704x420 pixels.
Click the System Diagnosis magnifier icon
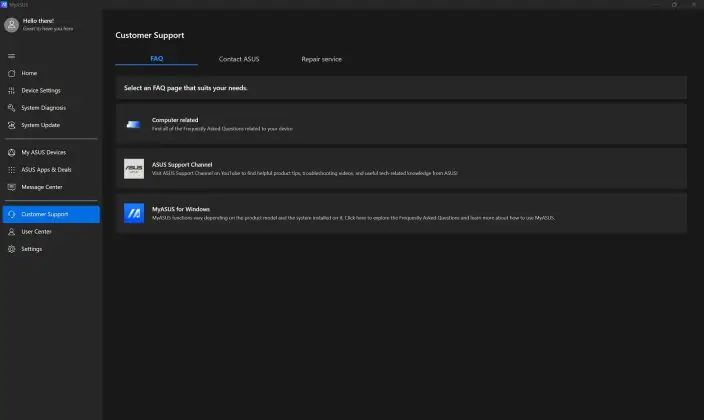point(12,108)
